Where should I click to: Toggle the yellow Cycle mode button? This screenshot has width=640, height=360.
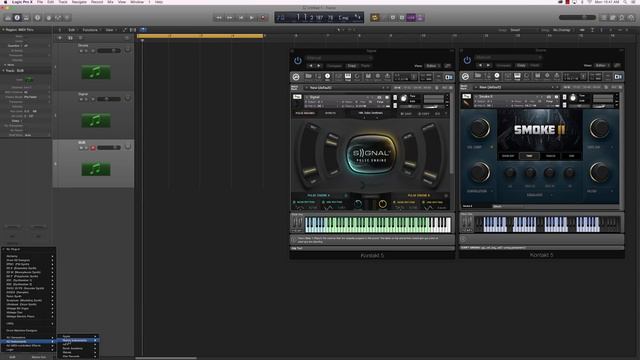click(374, 18)
